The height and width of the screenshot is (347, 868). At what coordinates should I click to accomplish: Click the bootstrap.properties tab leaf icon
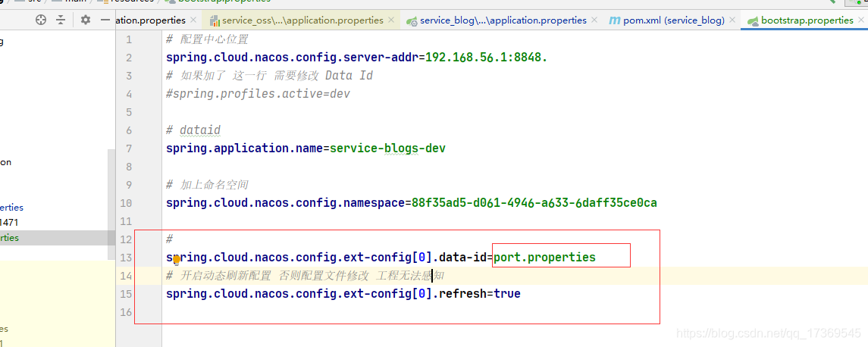point(753,21)
